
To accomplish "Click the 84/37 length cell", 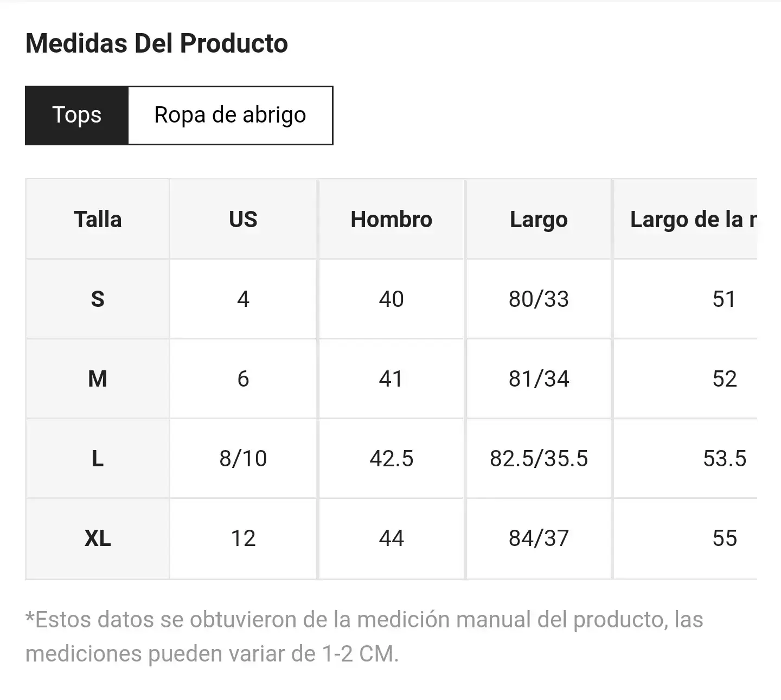I will [539, 538].
